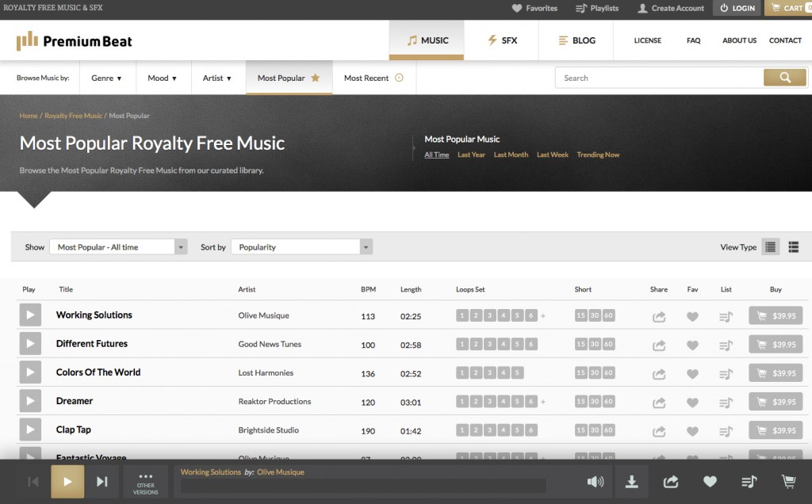Play the Clap Tap track
Viewport: 812px width, 504px height.
point(30,430)
